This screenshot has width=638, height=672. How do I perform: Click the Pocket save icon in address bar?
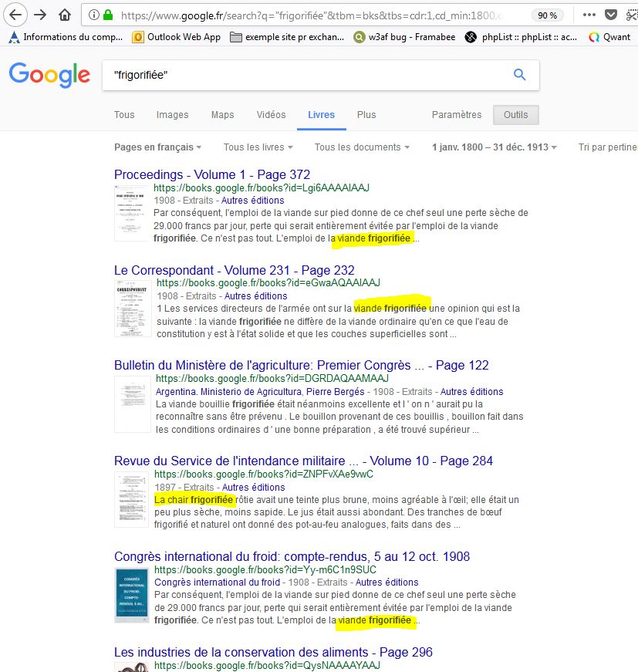point(610,15)
